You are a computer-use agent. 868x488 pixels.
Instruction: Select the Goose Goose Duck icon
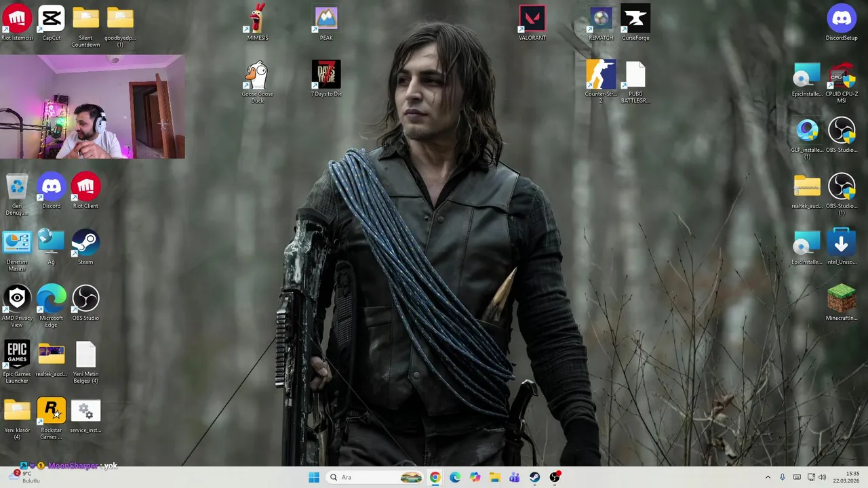click(257, 83)
